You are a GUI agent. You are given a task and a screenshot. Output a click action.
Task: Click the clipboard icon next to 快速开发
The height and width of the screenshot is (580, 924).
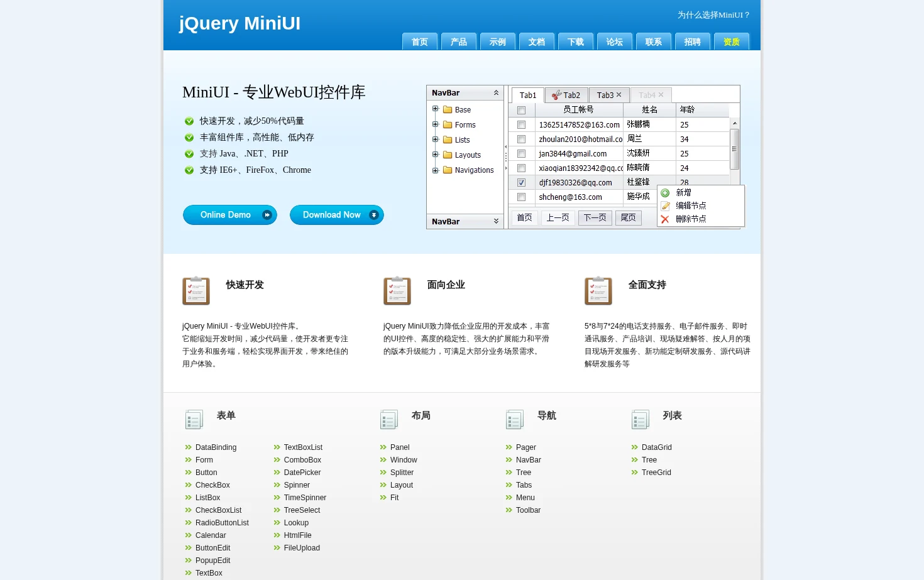[196, 291]
